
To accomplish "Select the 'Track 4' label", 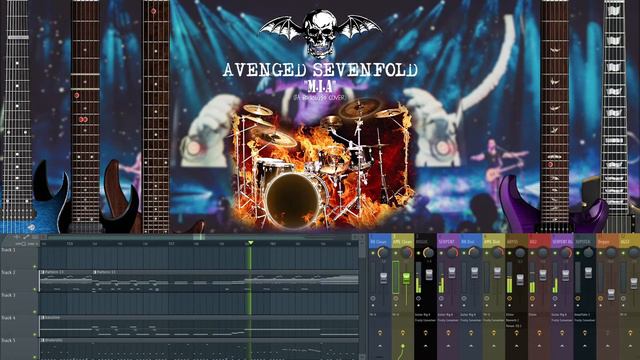I will 8,318.
